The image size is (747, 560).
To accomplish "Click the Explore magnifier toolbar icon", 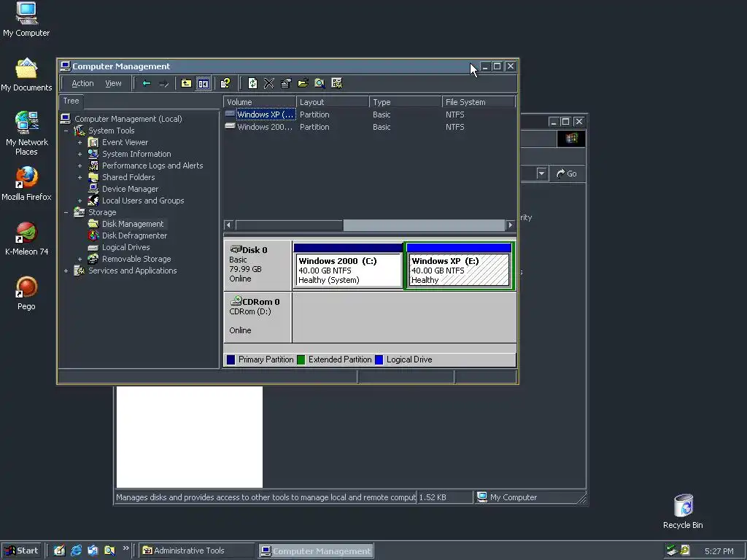I will pos(320,83).
